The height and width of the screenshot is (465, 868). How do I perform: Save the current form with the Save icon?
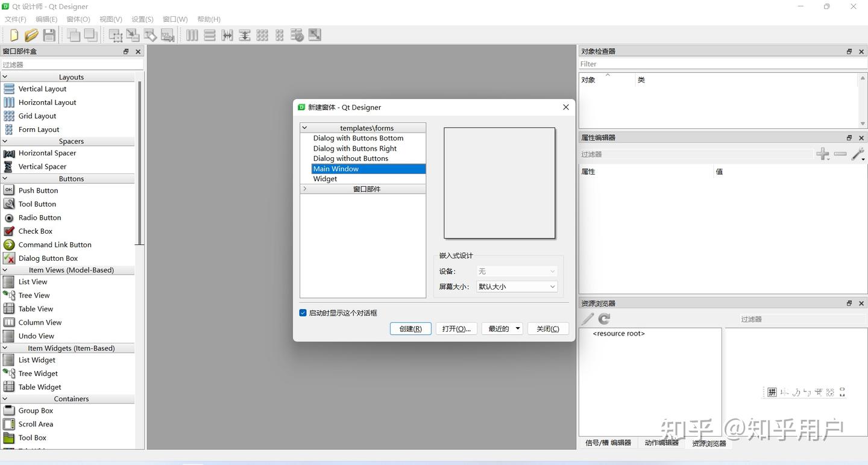(x=49, y=35)
